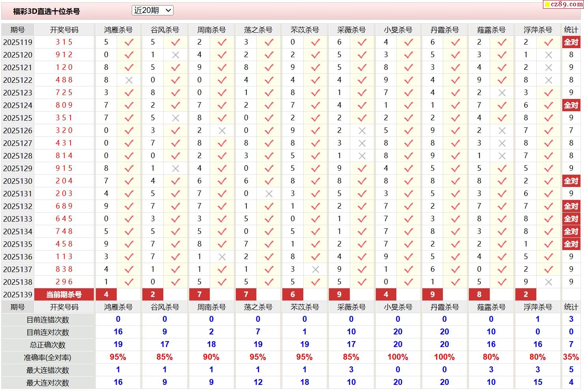This screenshot has width=584, height=392.
Task: Select the top 统计 column header
Action: [x=571, y=30]
